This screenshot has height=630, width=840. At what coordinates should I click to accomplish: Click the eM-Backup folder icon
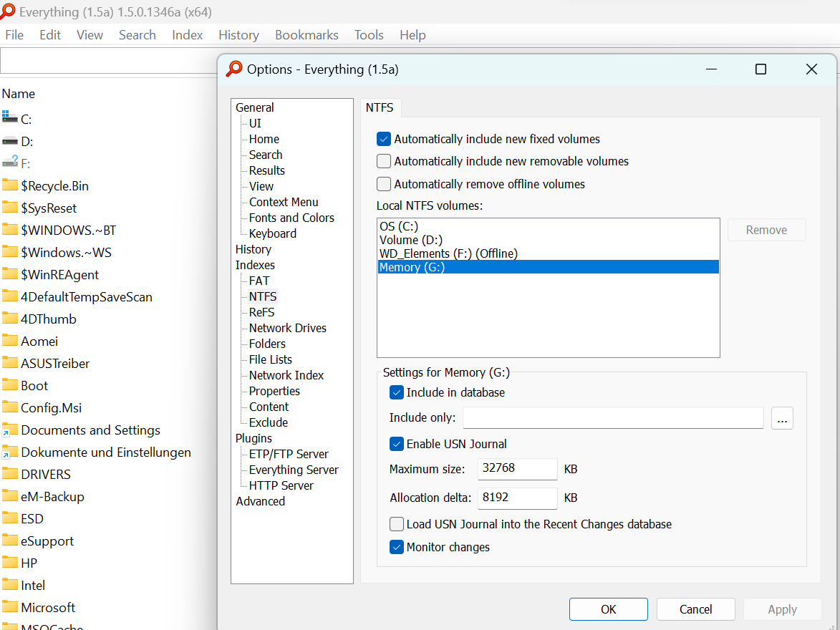[10, 495]
